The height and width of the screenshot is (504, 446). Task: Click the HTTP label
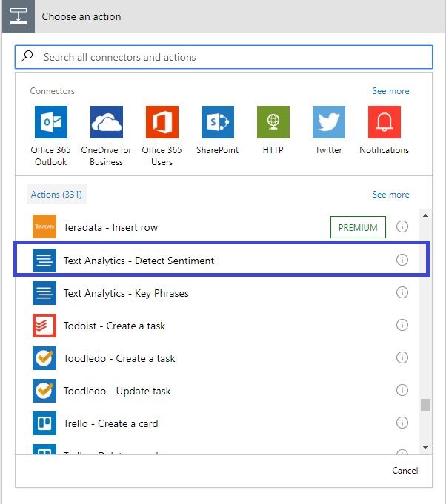click(x=273, y=150)
